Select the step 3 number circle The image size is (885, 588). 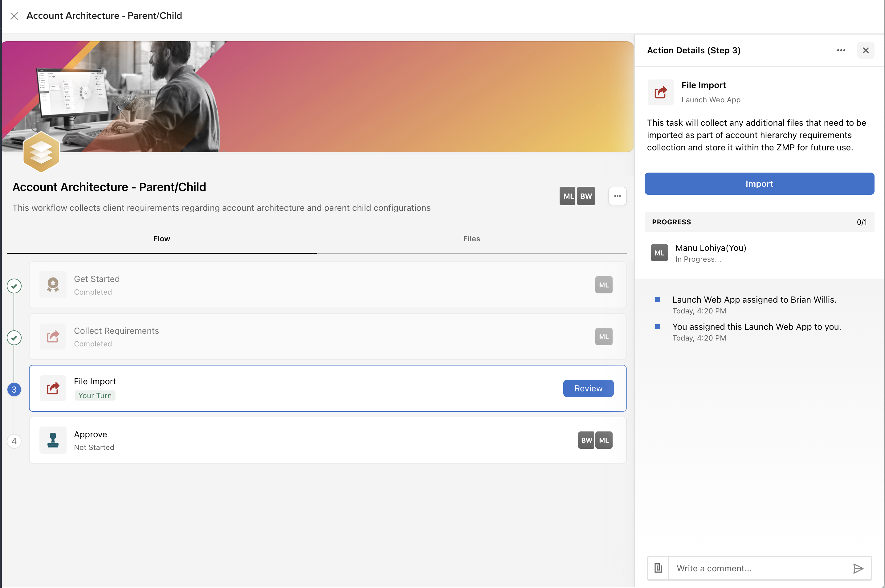14,390
